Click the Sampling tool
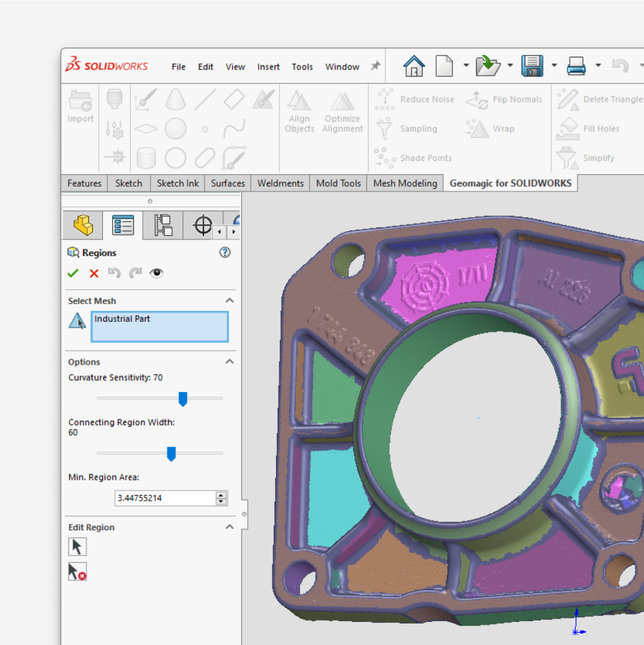Screen dimensions: 644x645 (x=407, y=129)
